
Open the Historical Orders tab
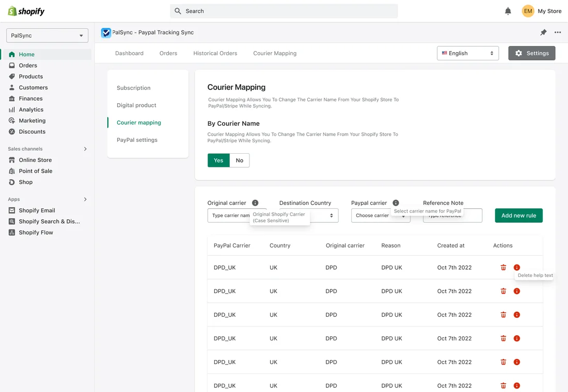[x=215, y=53]
